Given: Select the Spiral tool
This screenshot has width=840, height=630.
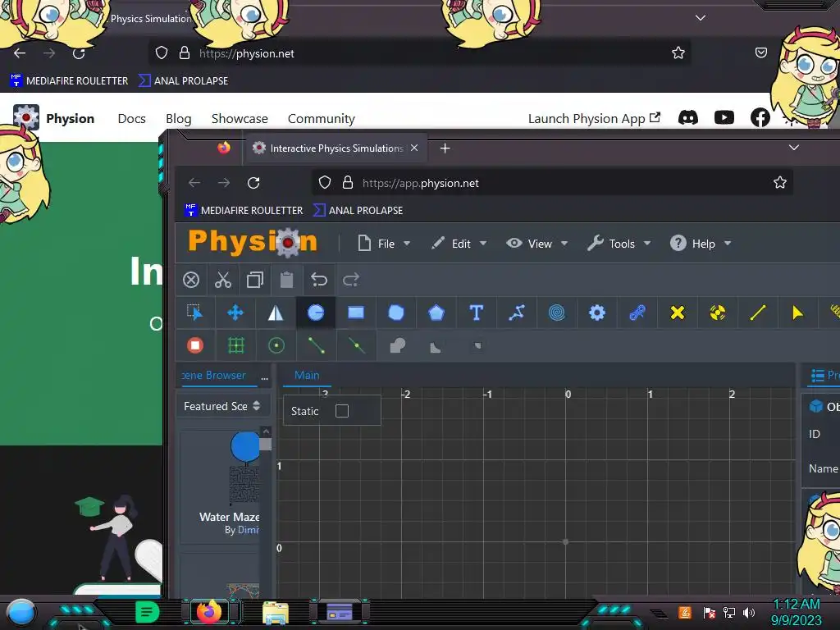Looking at the screenshot, I should click(557, 313).
